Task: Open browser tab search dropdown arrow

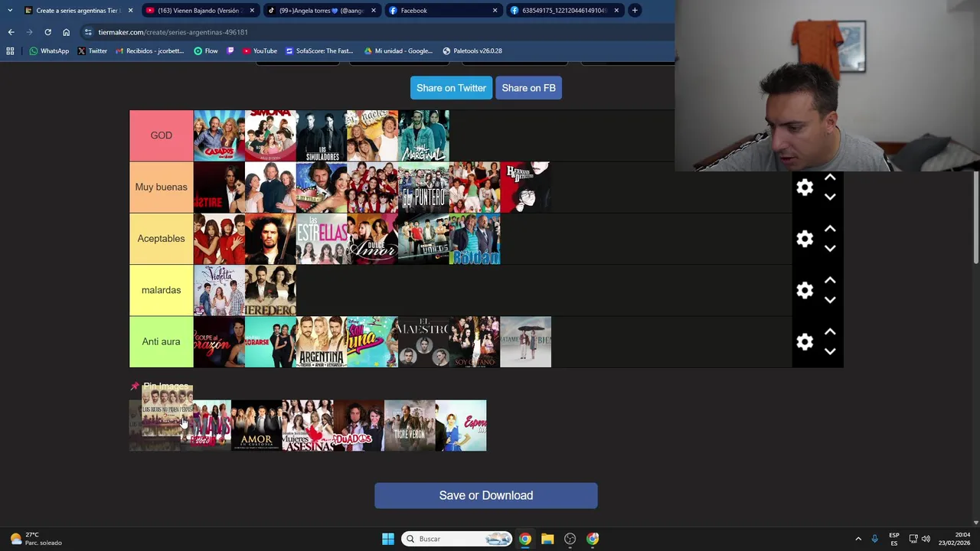Action: 10,10
